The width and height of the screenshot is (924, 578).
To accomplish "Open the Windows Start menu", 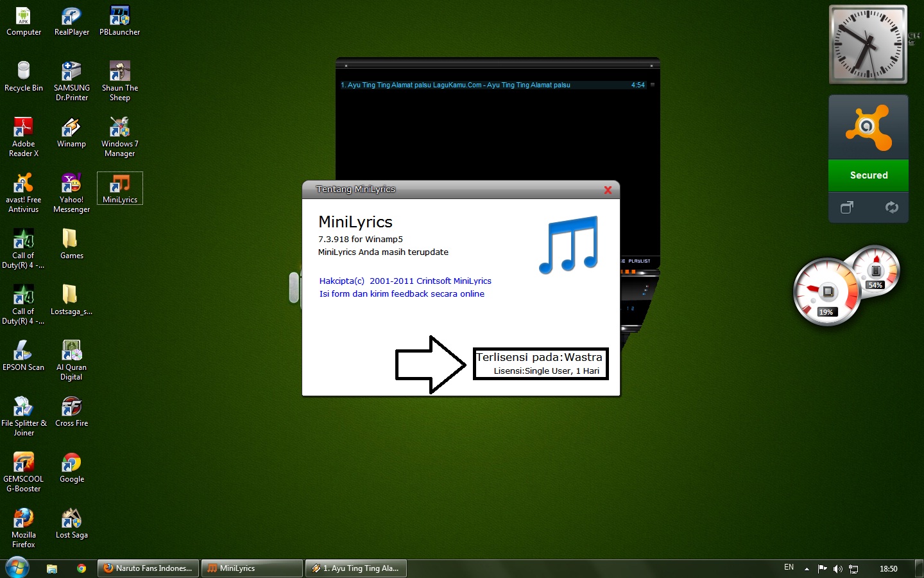I will (17, 568).
